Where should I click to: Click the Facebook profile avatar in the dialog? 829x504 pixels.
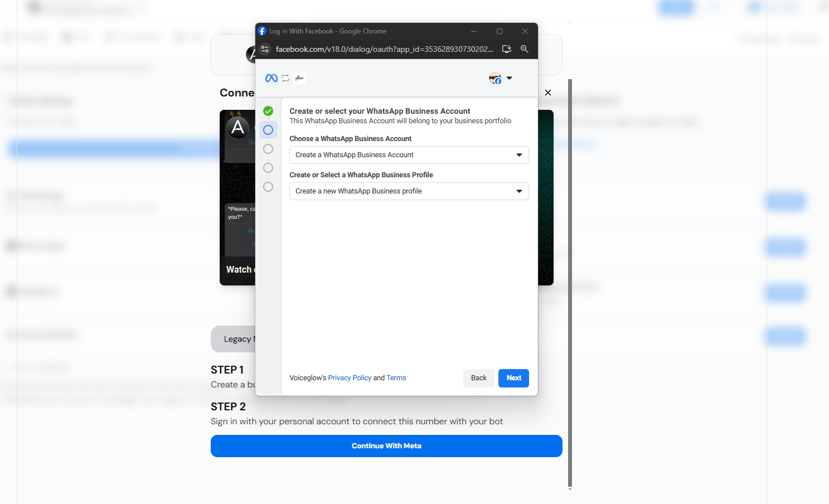pyautogui.click(x=495, y=78)
